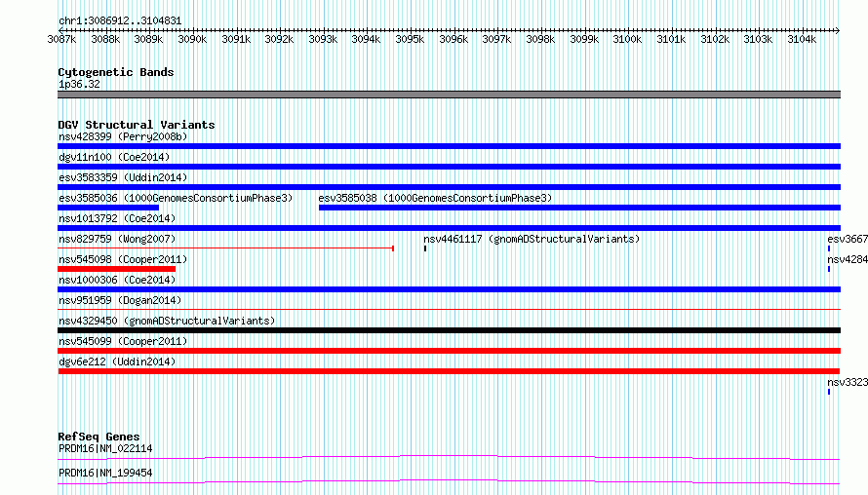Image resolution: width=868 pixels, height=495 pixels.
Task: Open gene PRDM16|NM_022114 label
Action: coord(105,448)
